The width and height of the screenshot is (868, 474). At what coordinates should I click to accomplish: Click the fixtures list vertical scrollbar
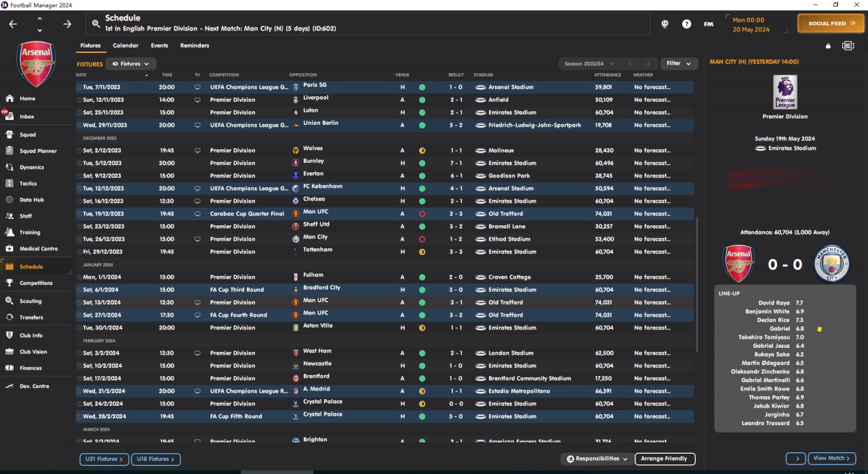tap(696, 285)
